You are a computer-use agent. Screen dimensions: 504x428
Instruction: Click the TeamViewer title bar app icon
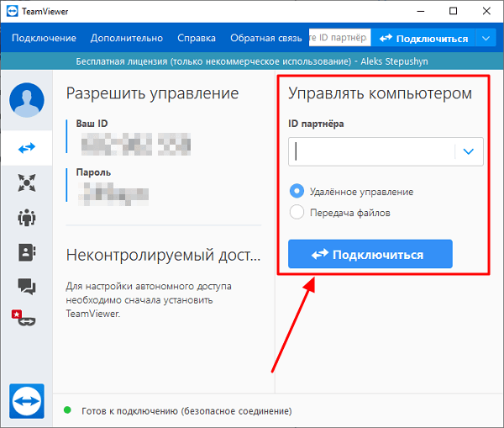point(13,11)
